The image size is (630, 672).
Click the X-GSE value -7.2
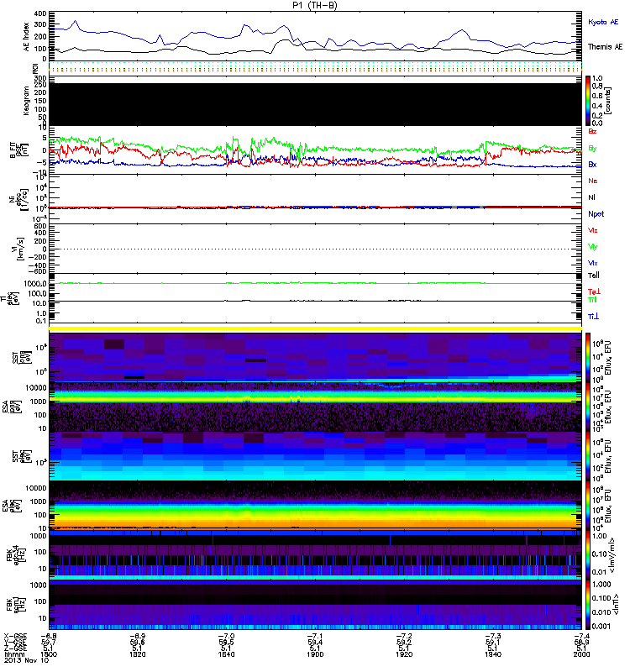(x=403, y=636)
